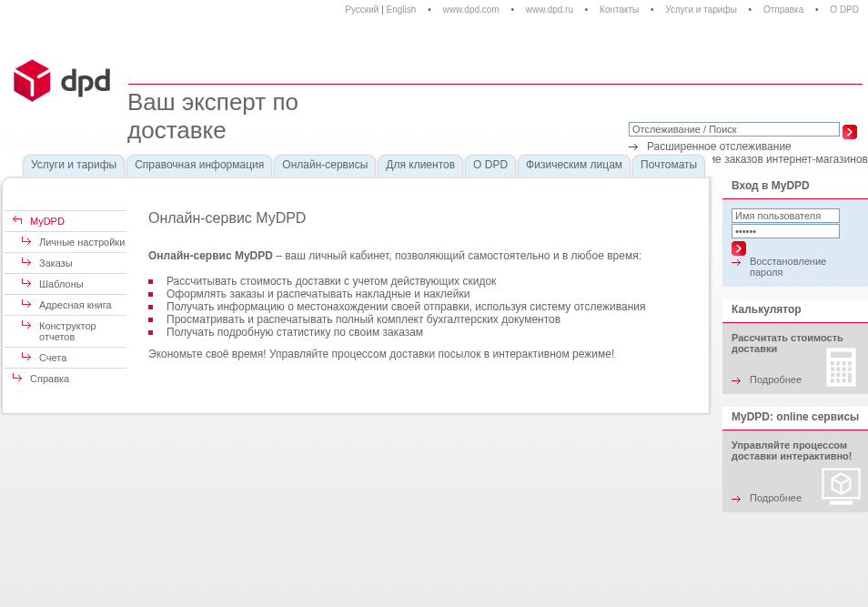Image resolution: width=868 pixels, height=607 pixels.
Task: Click arrow icon beside Расширенное отслеживание
Action: tap(633, 147)
